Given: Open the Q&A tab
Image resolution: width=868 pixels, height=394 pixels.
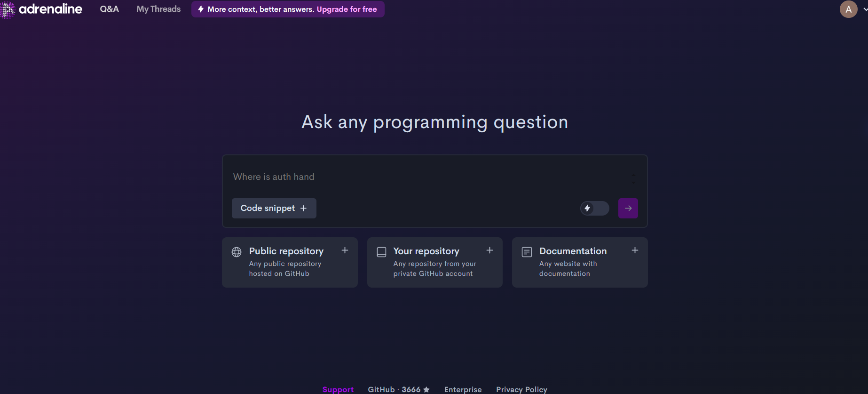Looking at the screenshot, I should [x=109, y=9].
